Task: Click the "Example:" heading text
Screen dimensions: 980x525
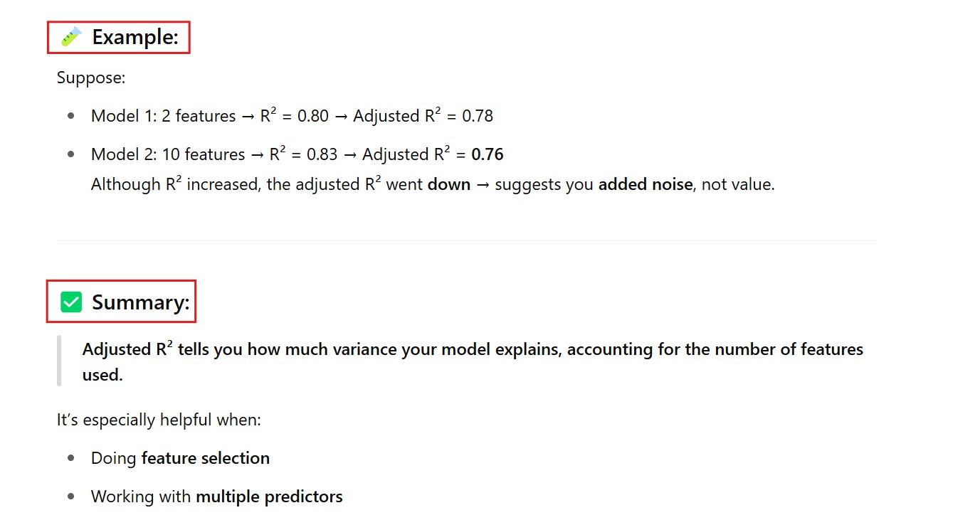Action: (135, 37)
